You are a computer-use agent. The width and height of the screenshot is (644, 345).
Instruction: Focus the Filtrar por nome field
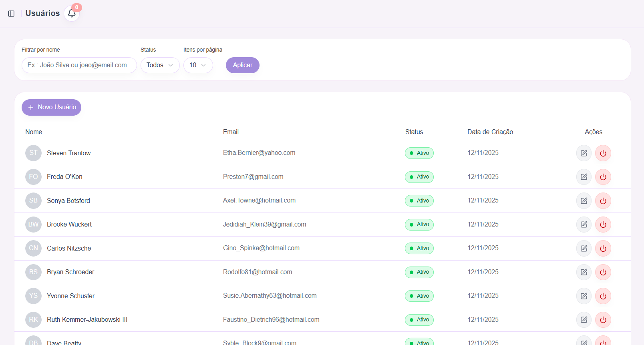[79, 65]
